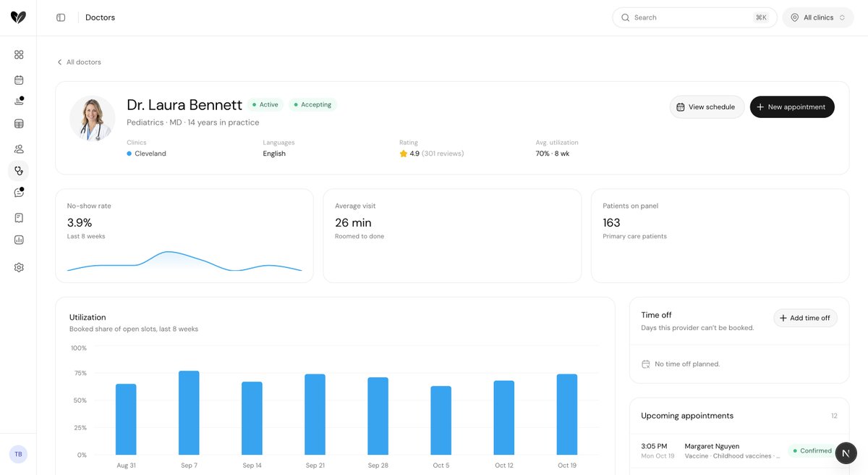868x475 pixels.
Task: Click the calendar icon in View schedule
Action: point(681,107)
